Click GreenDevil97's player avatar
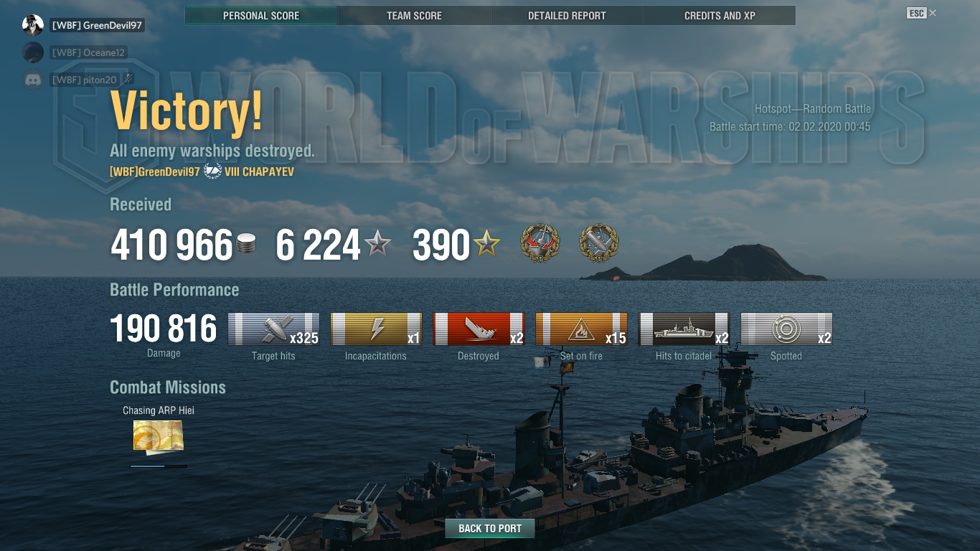 [33, 25]
